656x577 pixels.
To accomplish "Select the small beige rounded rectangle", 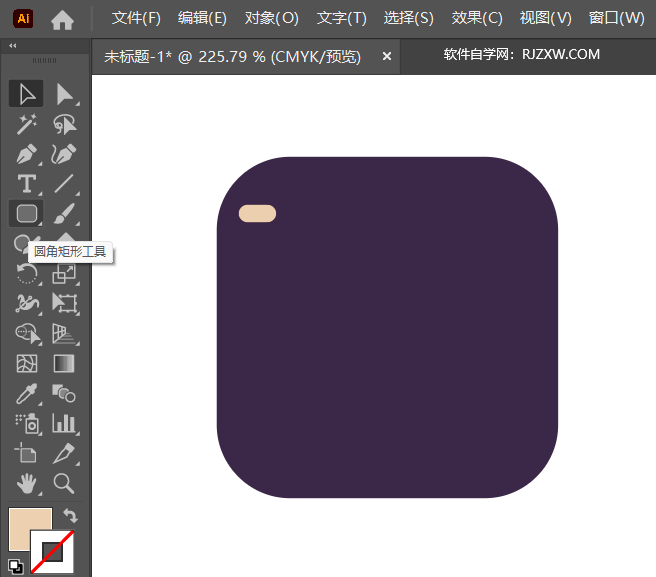I will [x=257, y=213].
